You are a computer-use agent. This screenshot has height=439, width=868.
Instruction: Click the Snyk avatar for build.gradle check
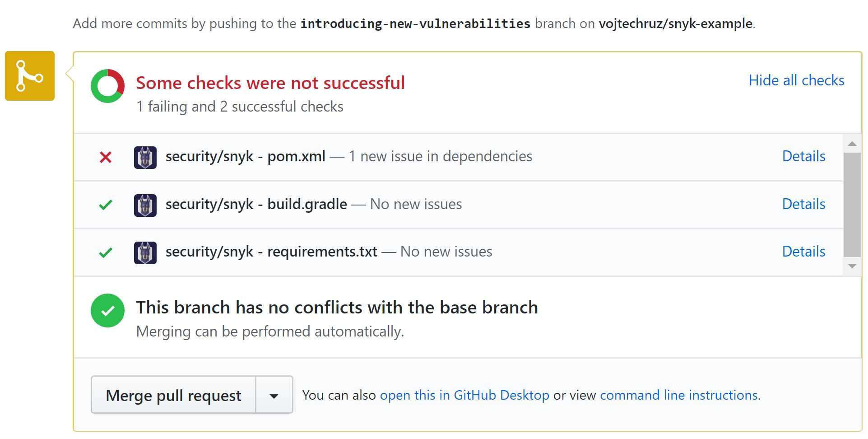point(145,205)
